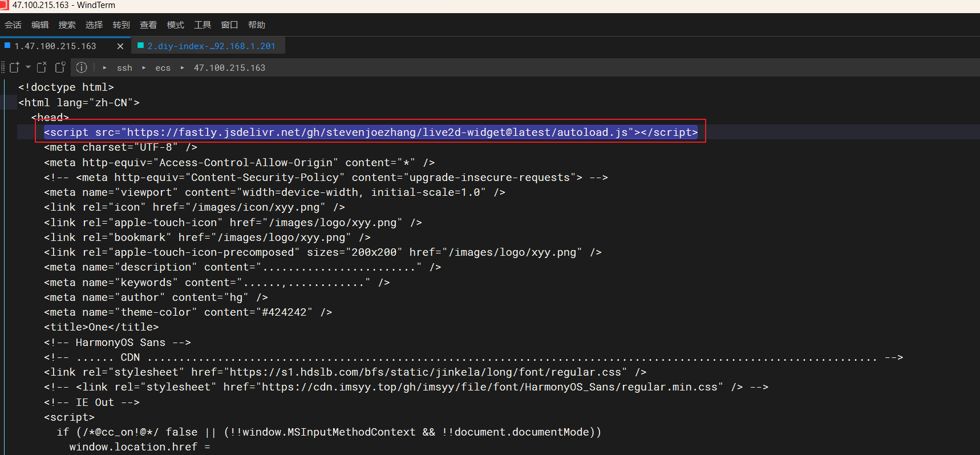Click the duplicate session icon with circle
980x455 pixels.
click(60, 67)
